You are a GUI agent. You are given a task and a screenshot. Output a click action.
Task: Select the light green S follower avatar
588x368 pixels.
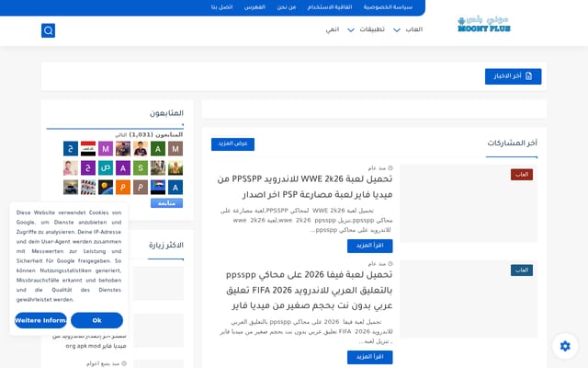coord(141,168)
